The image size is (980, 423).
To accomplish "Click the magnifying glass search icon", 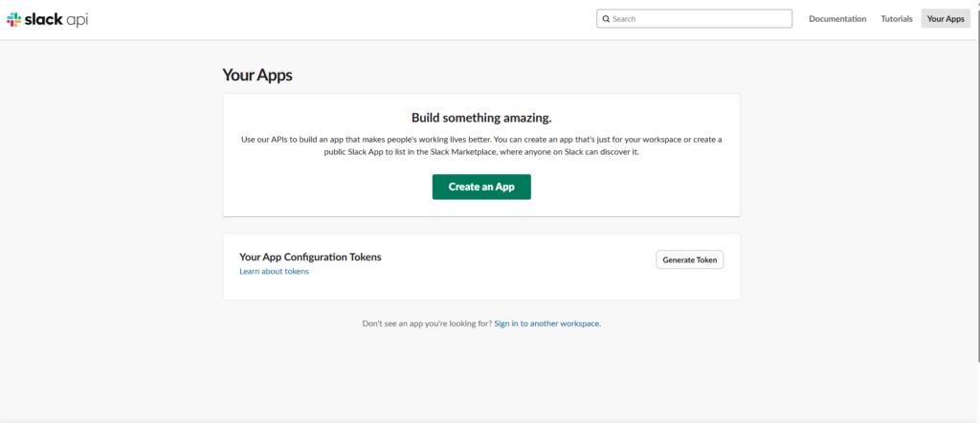I will [607, 19].
